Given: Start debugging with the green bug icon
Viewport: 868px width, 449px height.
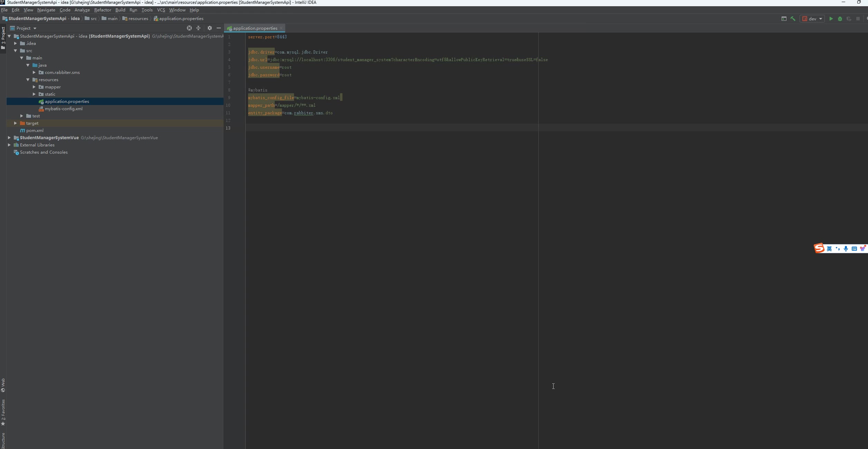Looking at the screenshot, I should [840, 19].
